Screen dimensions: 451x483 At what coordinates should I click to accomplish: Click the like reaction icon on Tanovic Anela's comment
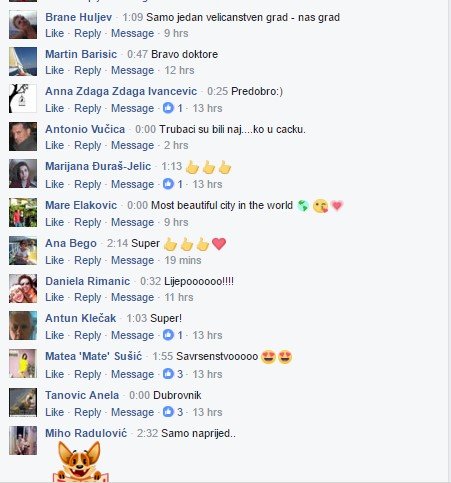click(168, 412)
